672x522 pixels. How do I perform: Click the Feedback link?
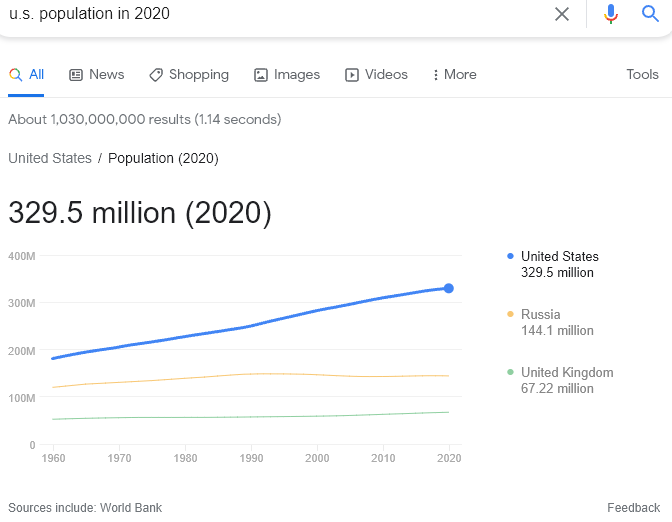tap(633, 508)
